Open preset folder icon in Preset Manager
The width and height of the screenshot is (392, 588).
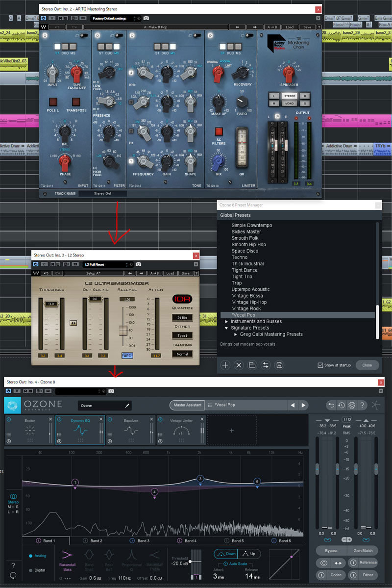click(252, 365)
